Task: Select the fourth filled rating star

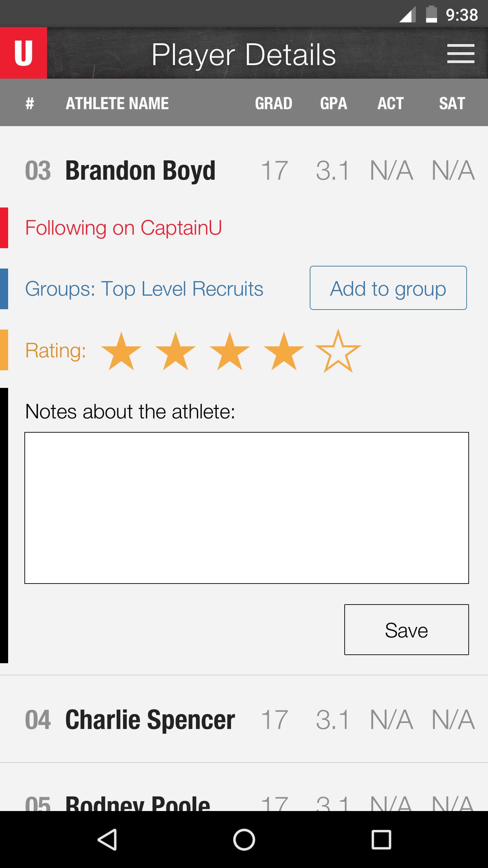Action: pyautogui.click(x=284, y=351)
